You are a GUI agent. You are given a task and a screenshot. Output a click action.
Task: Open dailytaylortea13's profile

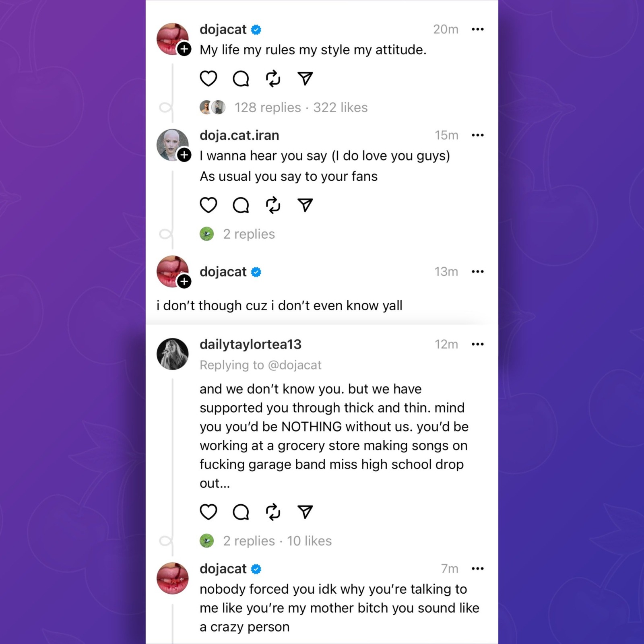coord(251,344)
